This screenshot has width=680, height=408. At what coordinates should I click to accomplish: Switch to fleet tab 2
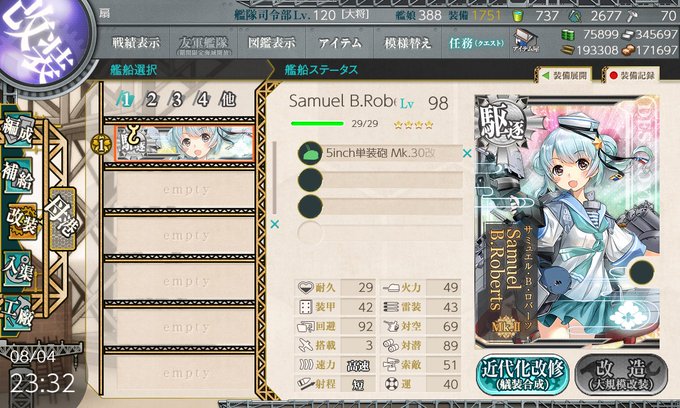150,100
